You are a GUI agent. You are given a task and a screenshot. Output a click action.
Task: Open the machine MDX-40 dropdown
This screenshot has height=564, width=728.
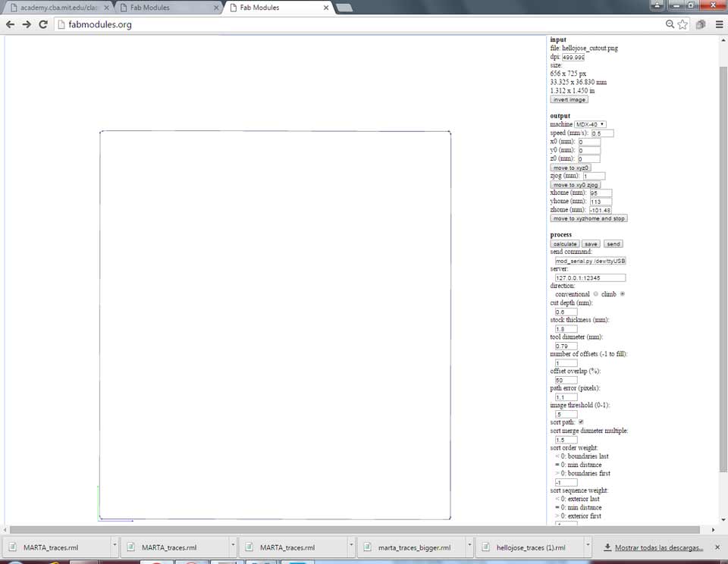pyautogui.click(x=590, y=124)
